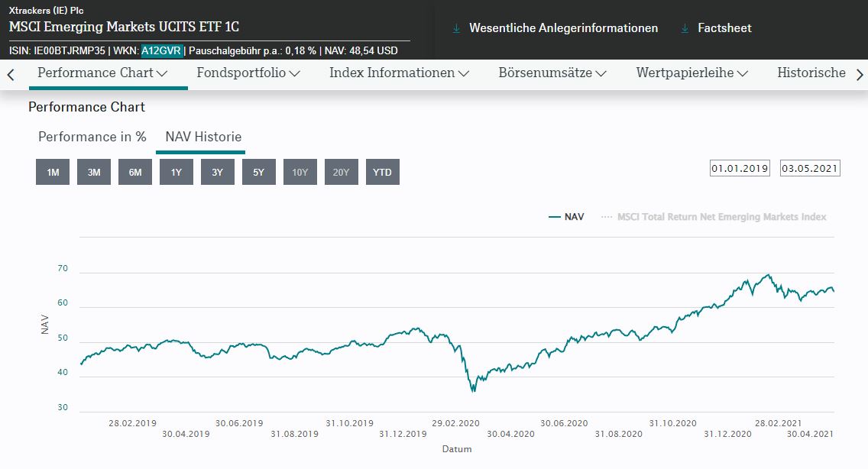Select the NAV Historie tab
Image resolution: width=868 pixels, height=469 pixels.
click(x=203, y=137)
